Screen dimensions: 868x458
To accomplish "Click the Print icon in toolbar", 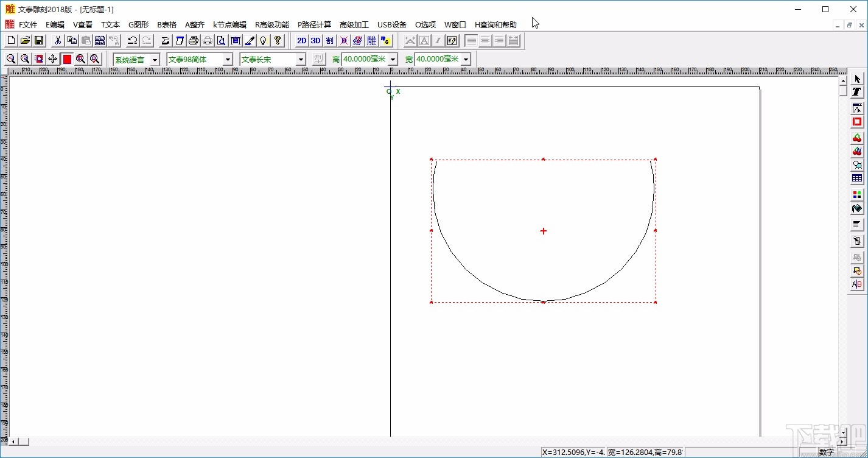I will pyautogui.click(x=194, y=41).
